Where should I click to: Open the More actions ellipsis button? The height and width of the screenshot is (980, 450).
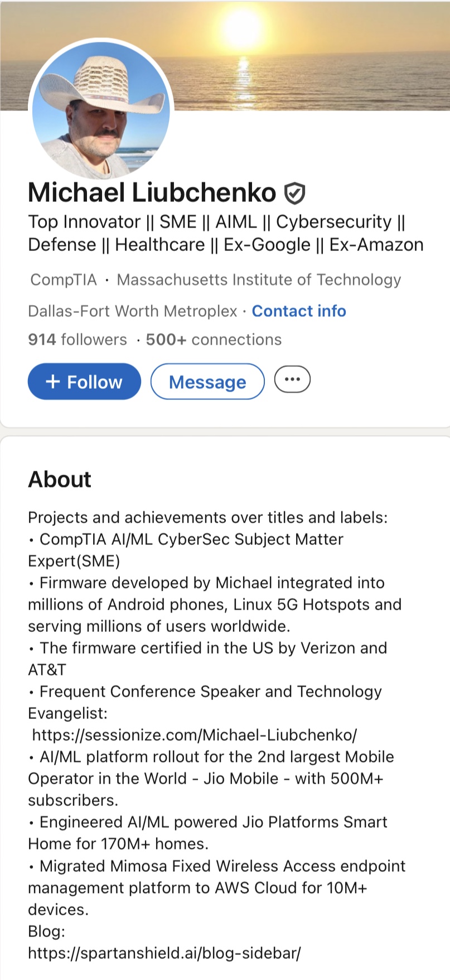point(292,380)
